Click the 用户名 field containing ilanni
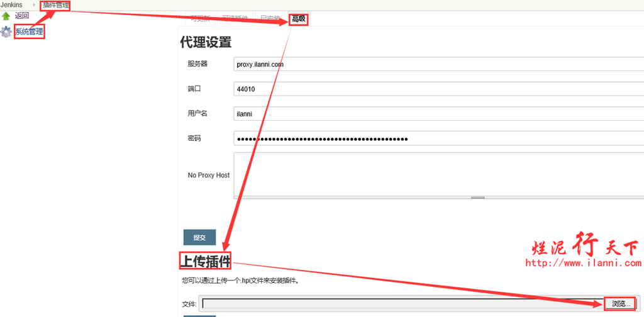This screenshot has width=644, height=317. tap(438, 113)
